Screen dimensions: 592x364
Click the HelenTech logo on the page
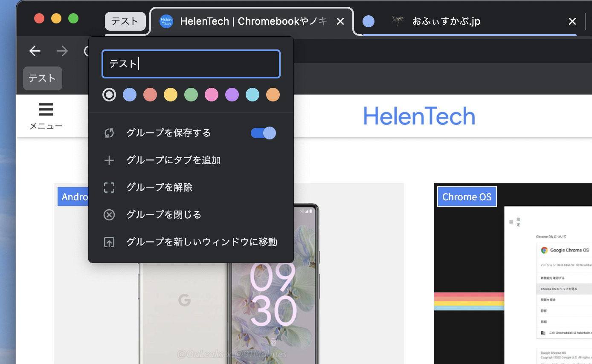click(x=419, y=116)
